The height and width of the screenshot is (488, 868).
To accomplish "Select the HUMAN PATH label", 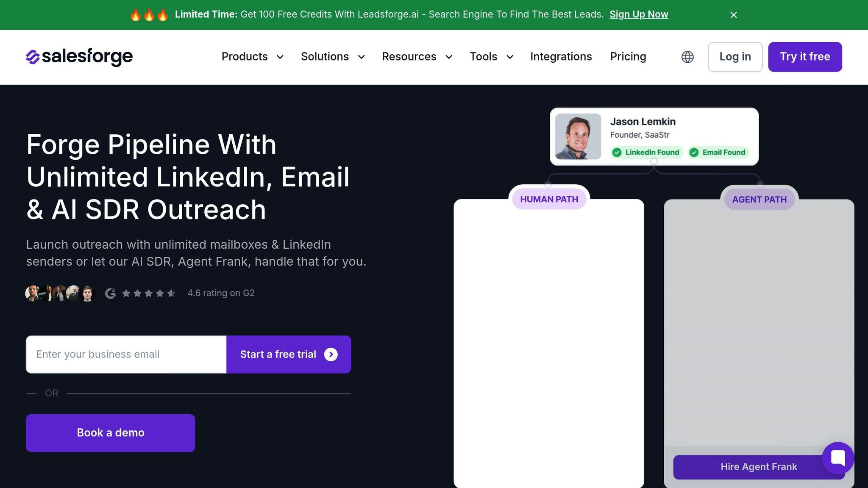I will coord(549,199).
